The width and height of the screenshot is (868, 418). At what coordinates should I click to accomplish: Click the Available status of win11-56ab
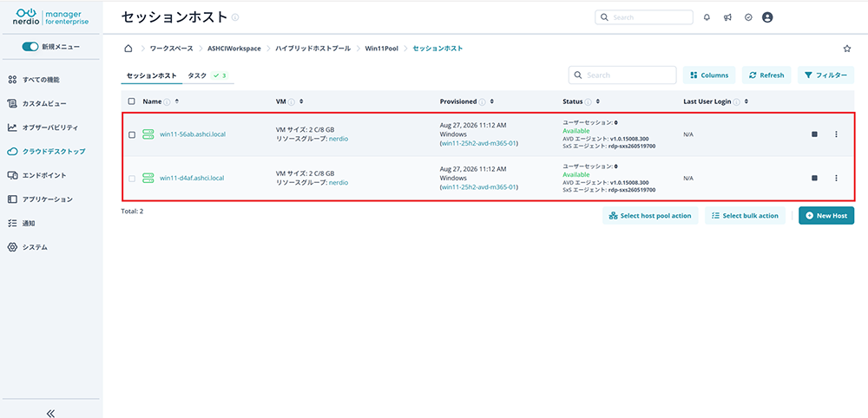tap(575, 131)
